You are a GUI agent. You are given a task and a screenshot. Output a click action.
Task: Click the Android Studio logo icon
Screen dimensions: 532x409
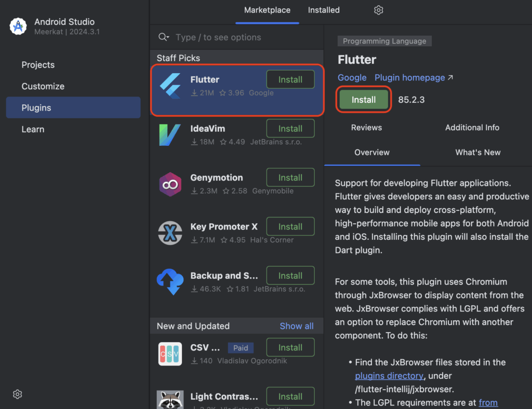pyautogui.click(x=18, y=26)
